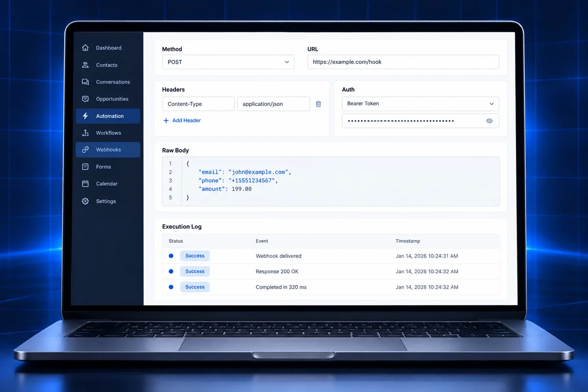Click the Contacts people icon

(85, 65)
